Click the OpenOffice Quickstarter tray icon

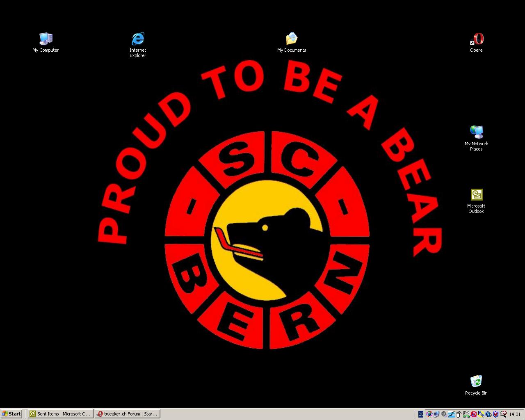(x=451, y=414)
